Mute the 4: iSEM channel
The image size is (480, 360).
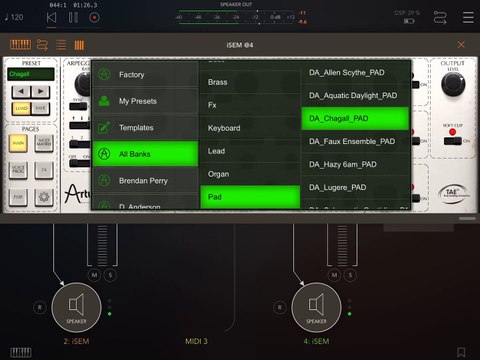pyautogui.click(x=334, y=275)
